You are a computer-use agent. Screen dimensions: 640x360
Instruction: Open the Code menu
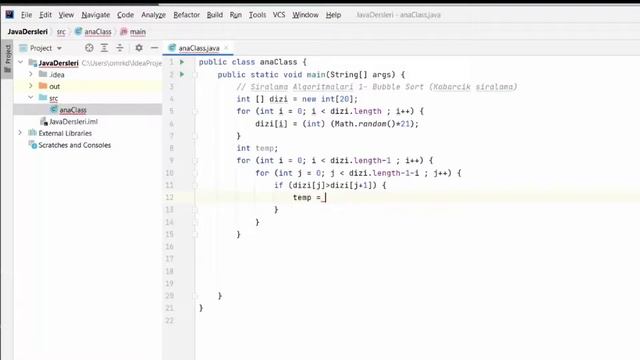pos(125,15)
